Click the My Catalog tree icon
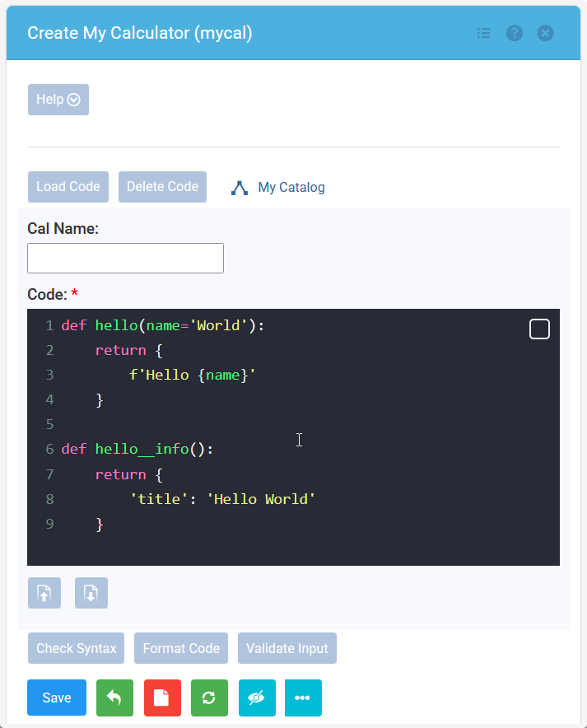The height and width of the screenshot is (728, 587). click(x=240, y=188)
